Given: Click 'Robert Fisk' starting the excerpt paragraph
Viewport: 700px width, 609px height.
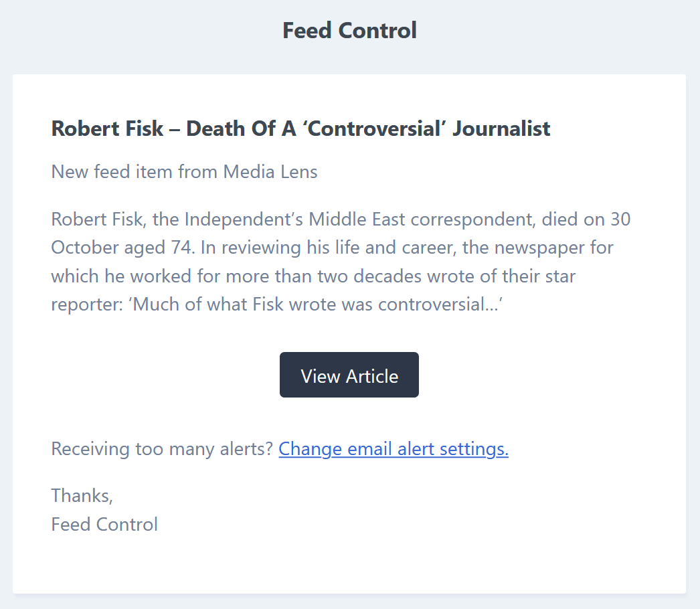Looking at the screenshot, I should click(x=98, y=220).
